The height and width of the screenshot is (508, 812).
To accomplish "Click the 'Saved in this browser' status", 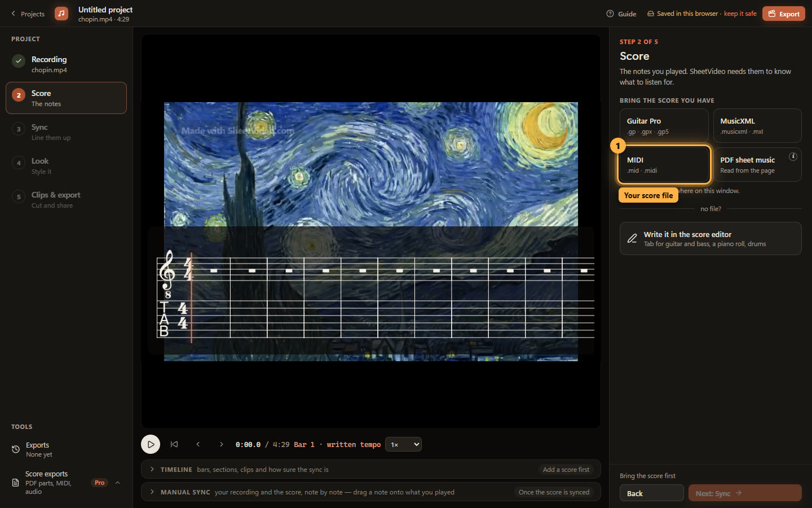I will [687, 14].
